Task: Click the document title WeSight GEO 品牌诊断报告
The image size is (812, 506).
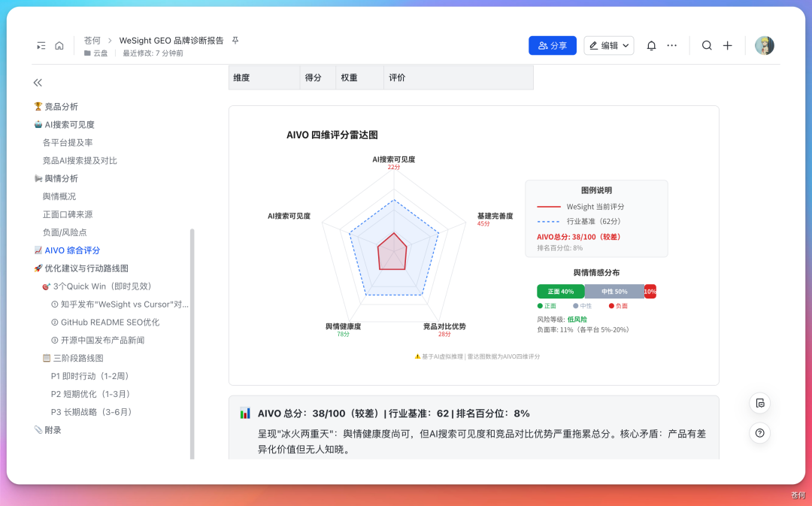Action: click(171, 41)
